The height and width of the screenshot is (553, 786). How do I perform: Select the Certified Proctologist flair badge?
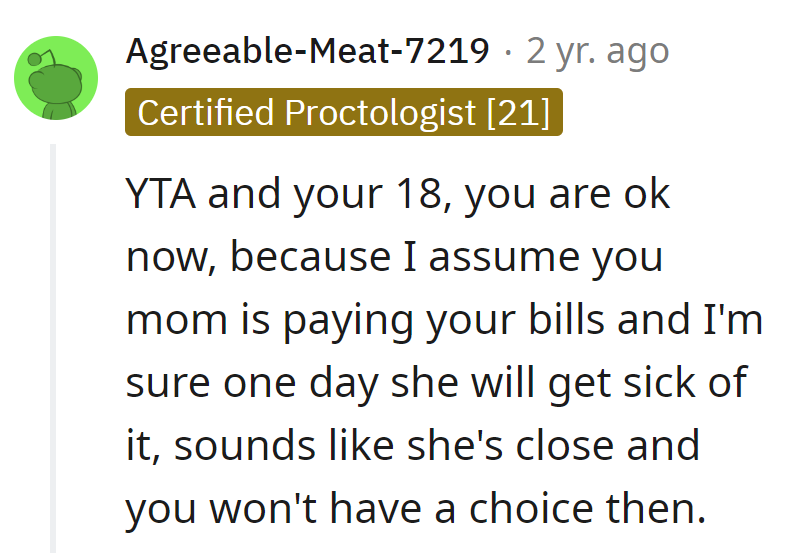click(x=344, y=112)
